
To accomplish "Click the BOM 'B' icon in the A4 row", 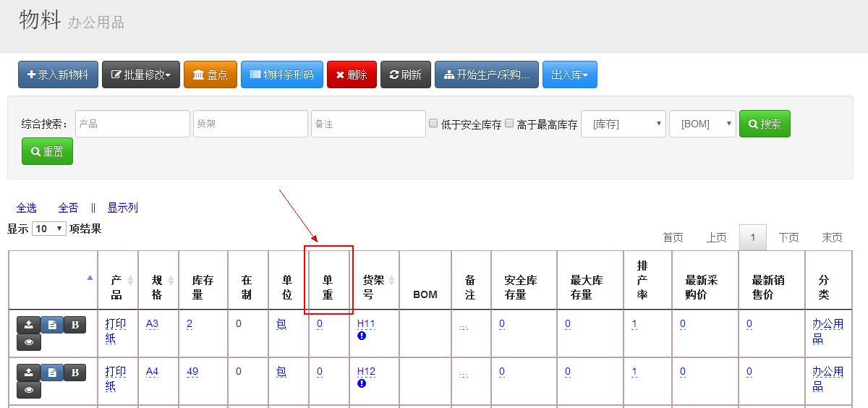I will pos(75,373).
